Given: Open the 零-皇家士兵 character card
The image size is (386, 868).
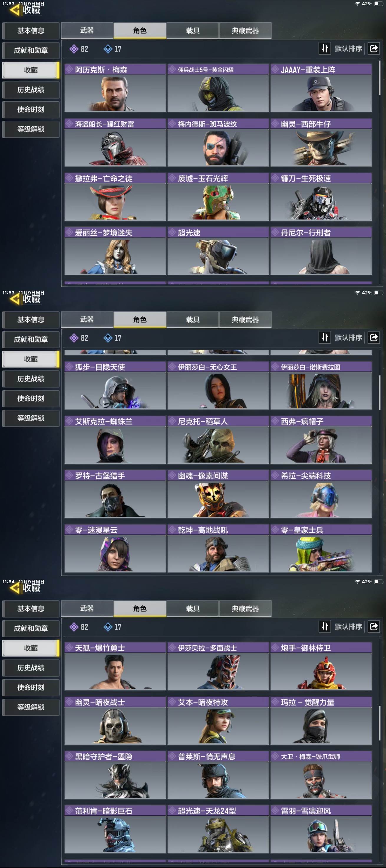Looking at the screenshot, I should (321, 548).
